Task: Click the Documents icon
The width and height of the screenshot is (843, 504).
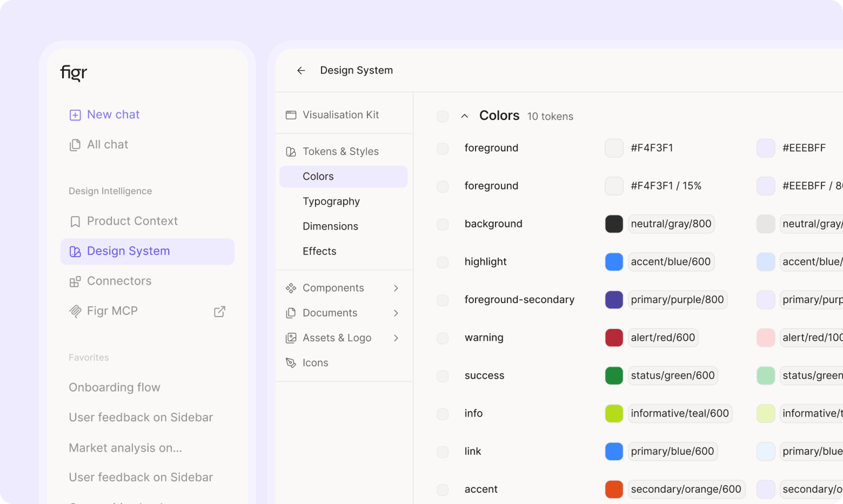Action: pyautogui.click(x=291, y=313)
